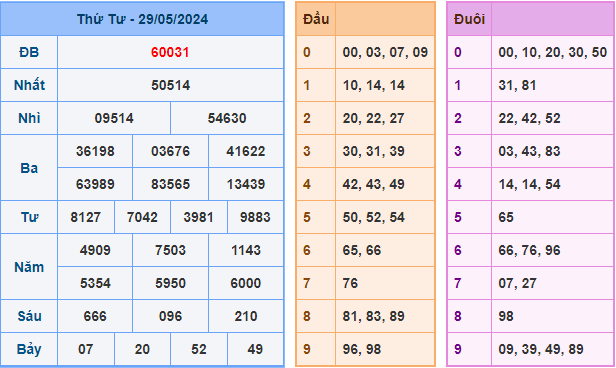The width and height of the screenshot is (616, 368).
Task: Select the Tư prize number 9883
Action: (255, 217)
